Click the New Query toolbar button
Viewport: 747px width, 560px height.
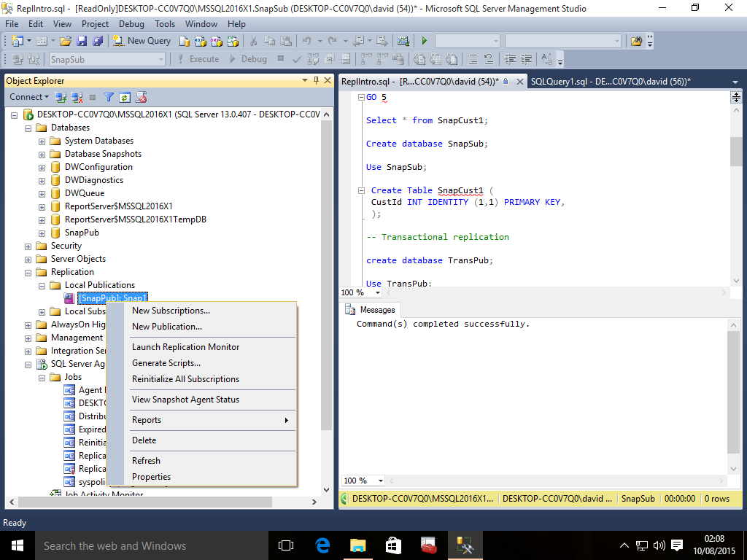(142, 41)
